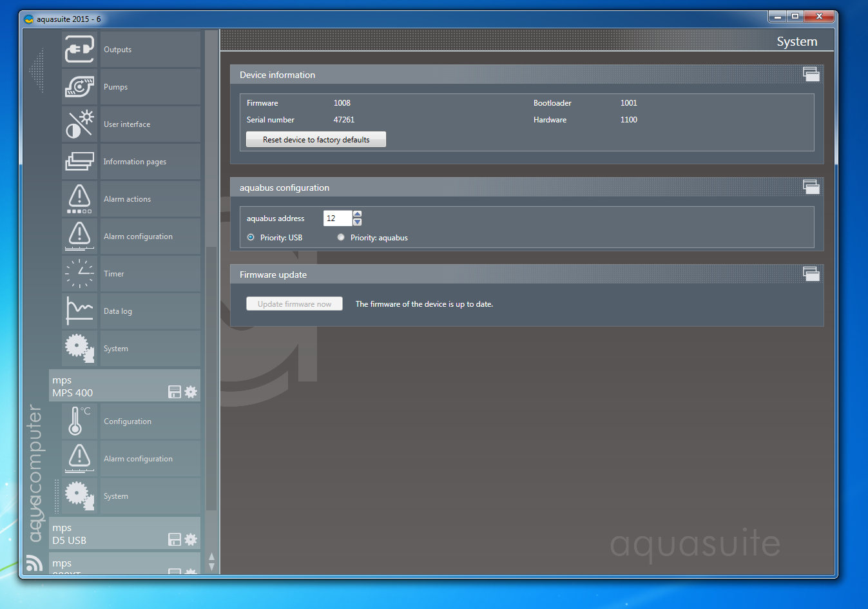The image size is (868, 609).
Task: Select Priority: aquabus radio button
Action: (341, 238)
